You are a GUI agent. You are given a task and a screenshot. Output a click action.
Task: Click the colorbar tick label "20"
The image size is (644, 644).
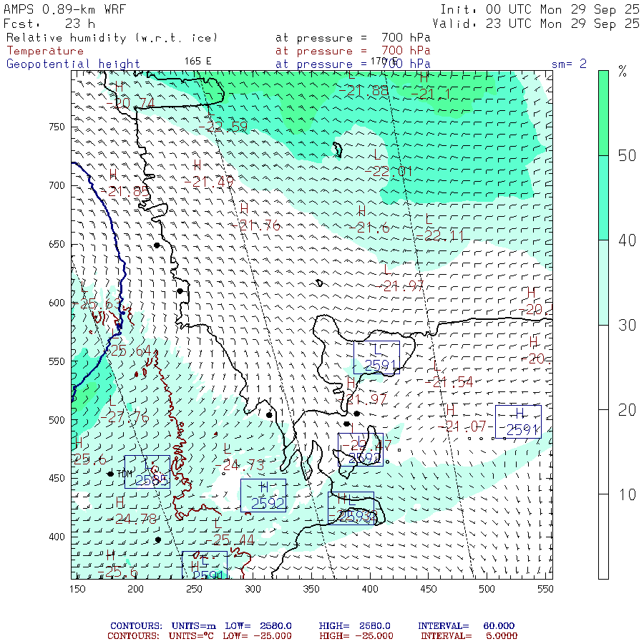tap(627, 410)
